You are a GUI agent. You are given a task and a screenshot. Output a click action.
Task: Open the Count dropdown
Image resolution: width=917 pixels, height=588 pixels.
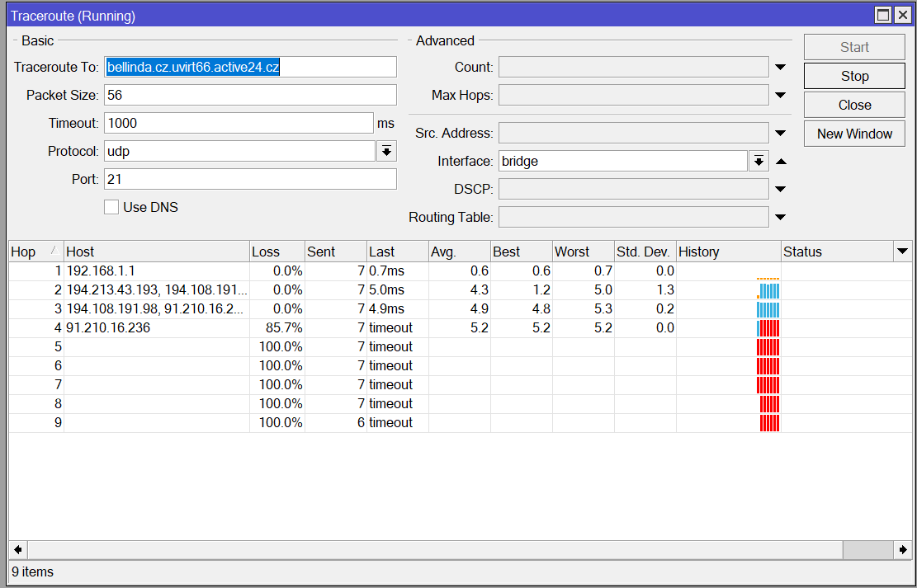click(x=779, y=66)
